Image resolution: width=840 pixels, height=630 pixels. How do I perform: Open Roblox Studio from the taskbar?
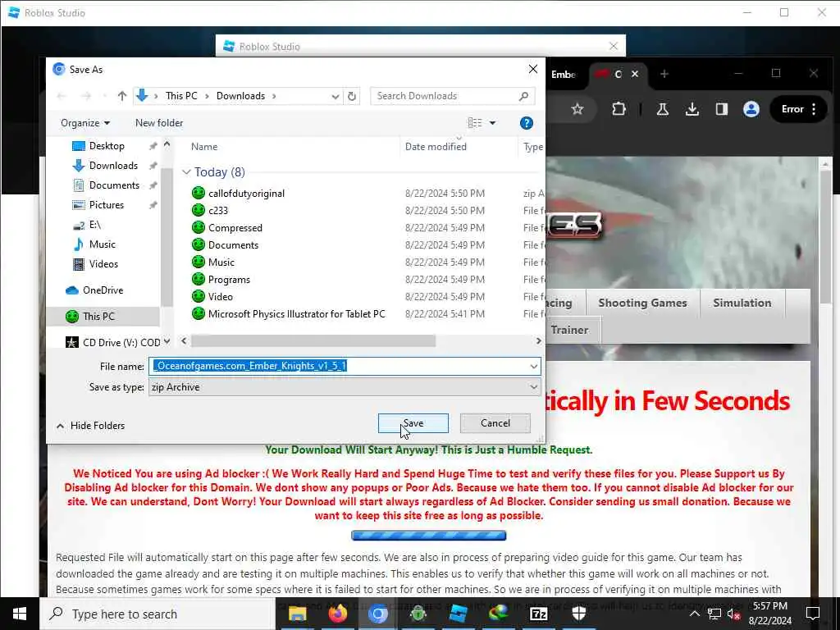(458, 614)
